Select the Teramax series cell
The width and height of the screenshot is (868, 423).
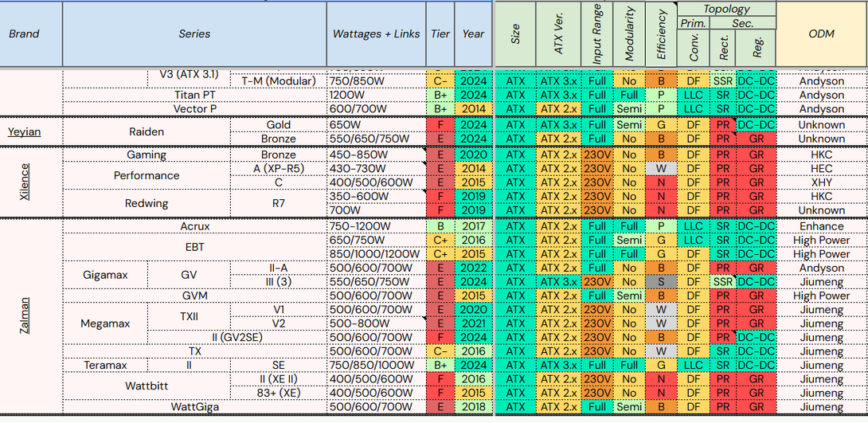coord(106,365)
